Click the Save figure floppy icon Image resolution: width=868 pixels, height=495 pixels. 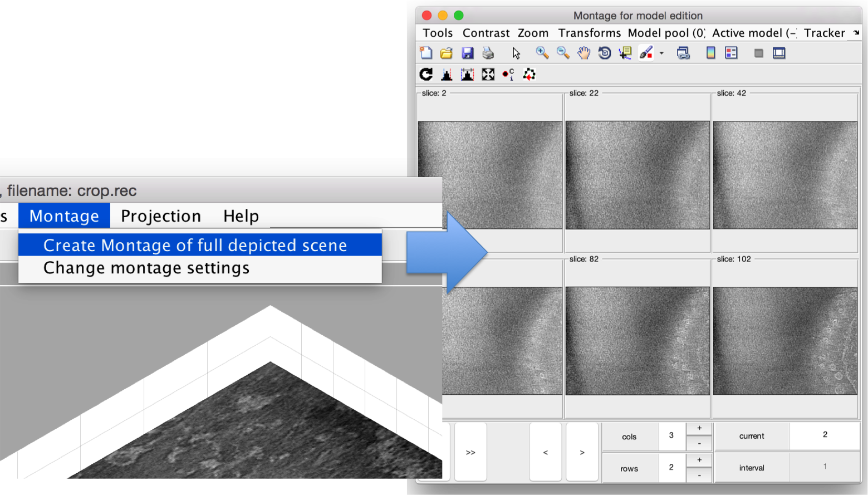468,53
